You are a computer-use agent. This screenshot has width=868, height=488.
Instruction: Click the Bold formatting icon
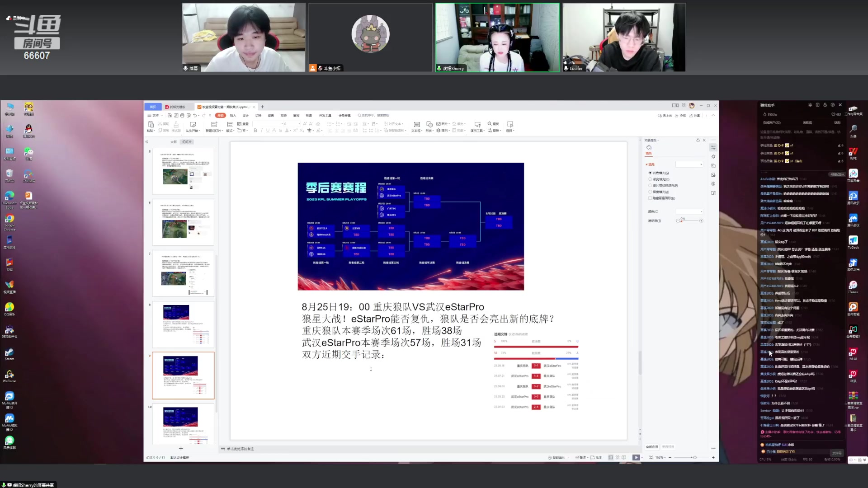point(255,131)
